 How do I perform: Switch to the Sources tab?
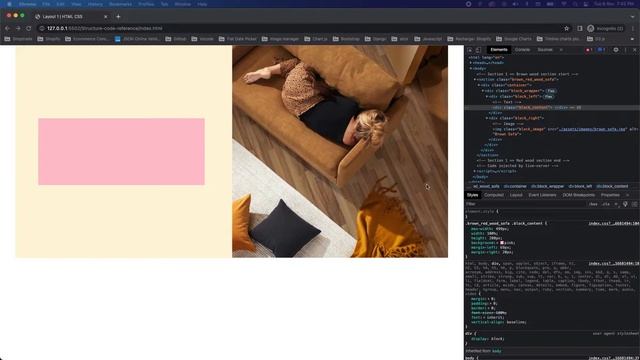[545, 50]
